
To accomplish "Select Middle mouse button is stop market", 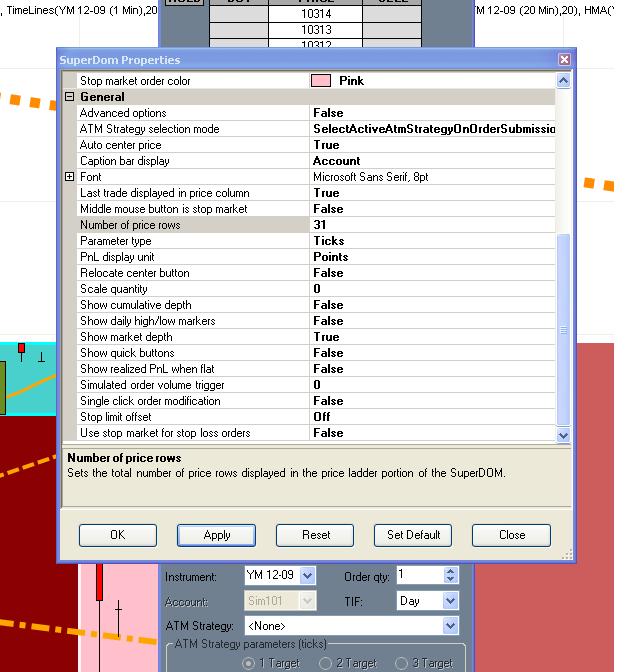I will pyautogui.click(x=316, y=209).
